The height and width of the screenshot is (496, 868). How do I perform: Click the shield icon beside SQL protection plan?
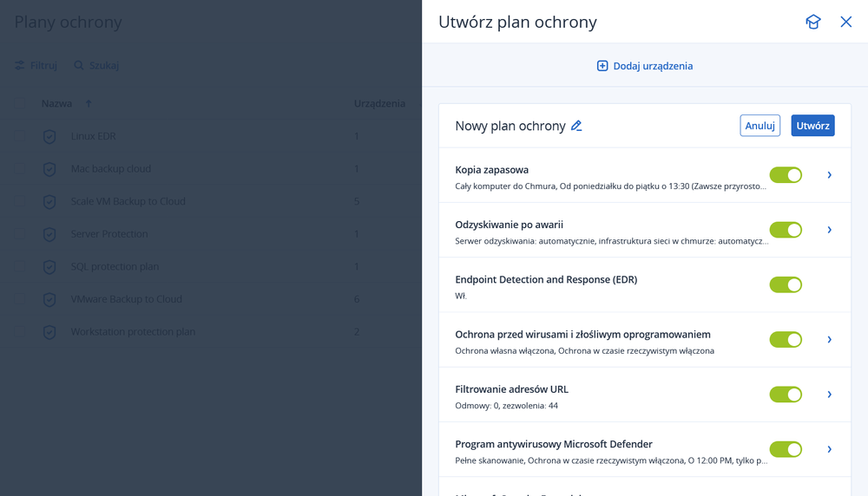(x=50, y=266)
